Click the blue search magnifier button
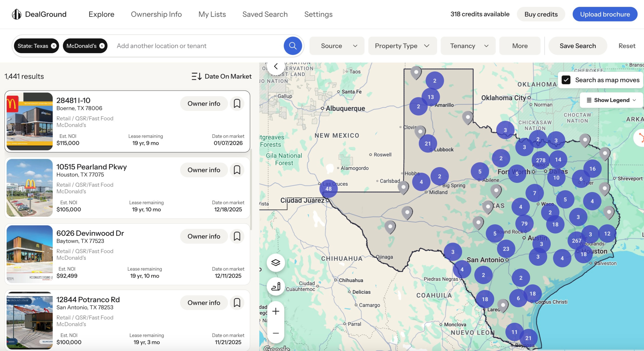 (293, 46)
